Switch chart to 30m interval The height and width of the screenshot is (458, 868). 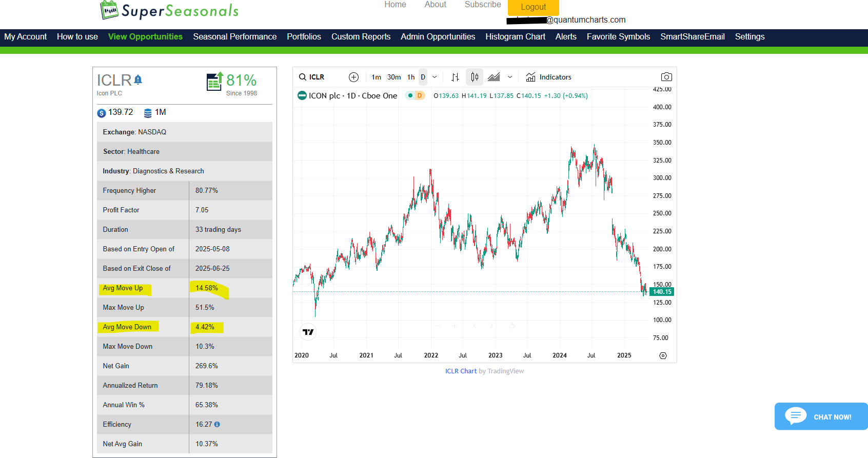[x=394, y=77]
